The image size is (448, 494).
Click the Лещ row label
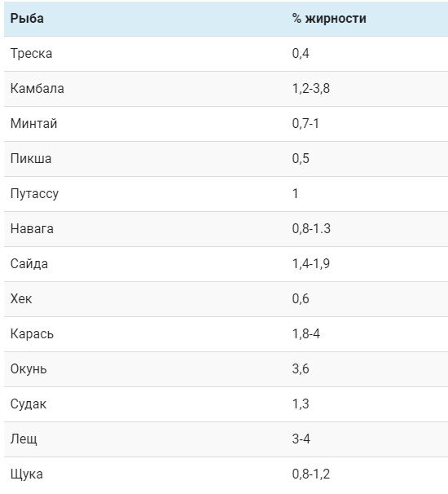(24, 439)
